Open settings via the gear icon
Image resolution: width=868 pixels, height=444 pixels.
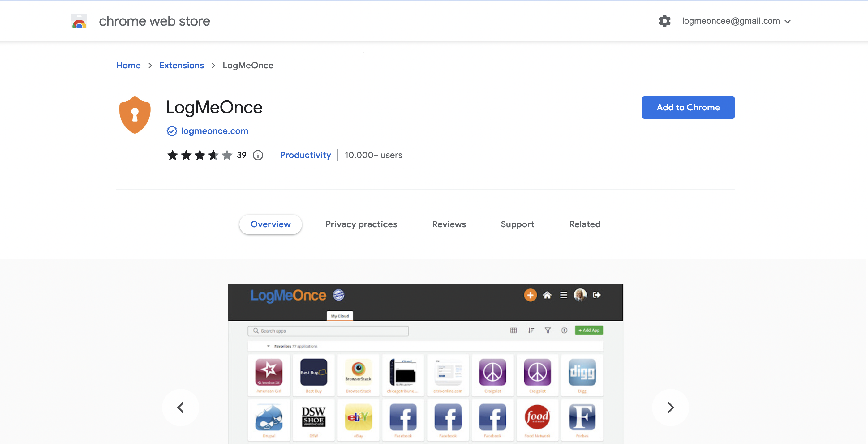point(664,21)
